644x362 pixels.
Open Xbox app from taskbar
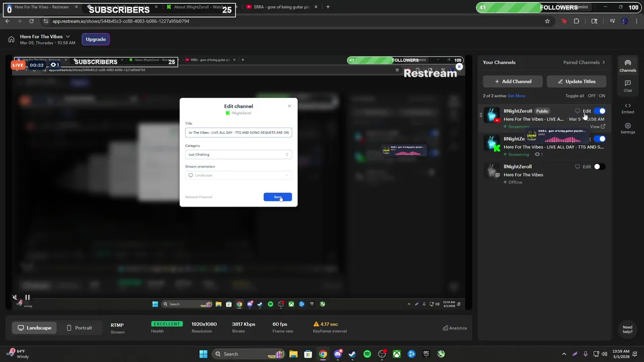[x=397, y=354]
